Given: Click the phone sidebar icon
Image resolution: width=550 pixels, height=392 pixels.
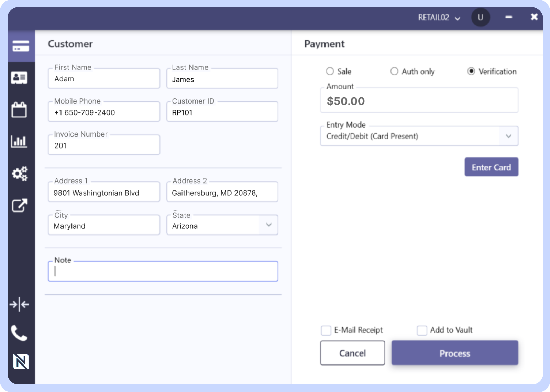Looking at the screenshot, I should [19, 333].
